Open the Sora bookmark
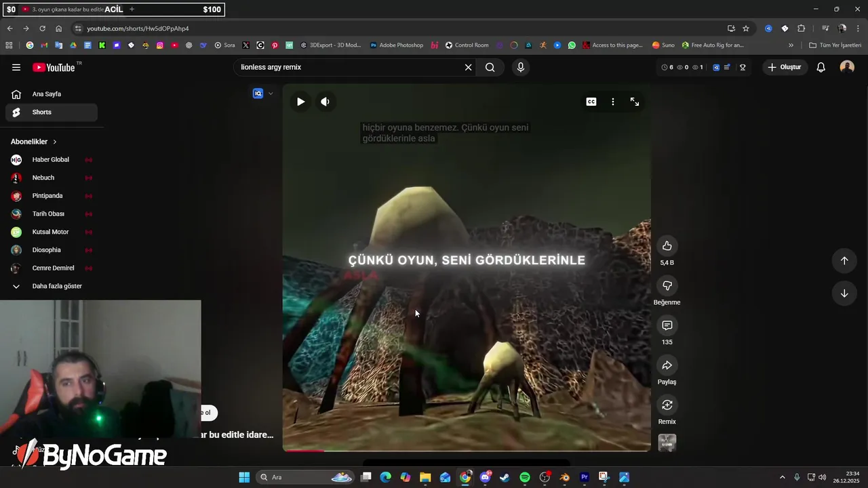 pos(224,45)
